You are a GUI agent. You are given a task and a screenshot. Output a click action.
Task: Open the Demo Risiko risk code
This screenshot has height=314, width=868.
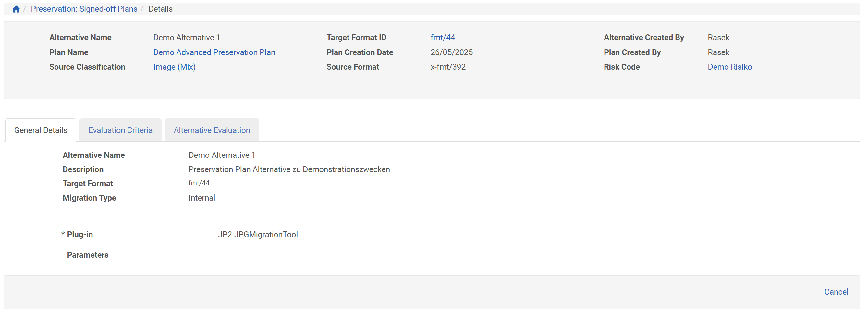pos(729,67)
